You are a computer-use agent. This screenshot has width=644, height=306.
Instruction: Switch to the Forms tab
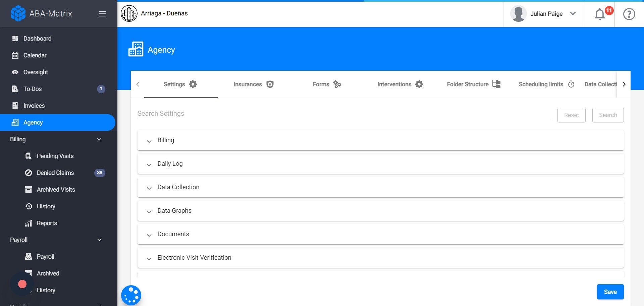pyautogui.click(x=327, y=84)
